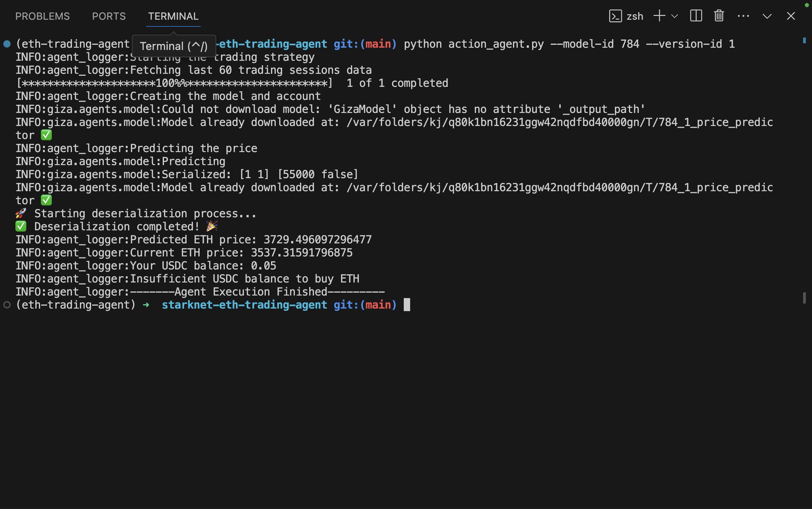Screen dimensions: 812x509
Task: Open the more actions ellipsis menu
Action: (743, 16)
